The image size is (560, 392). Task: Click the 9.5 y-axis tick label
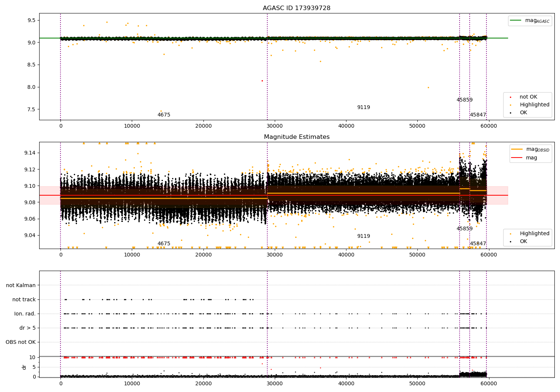pyautogui.click(x=31, y=20)
